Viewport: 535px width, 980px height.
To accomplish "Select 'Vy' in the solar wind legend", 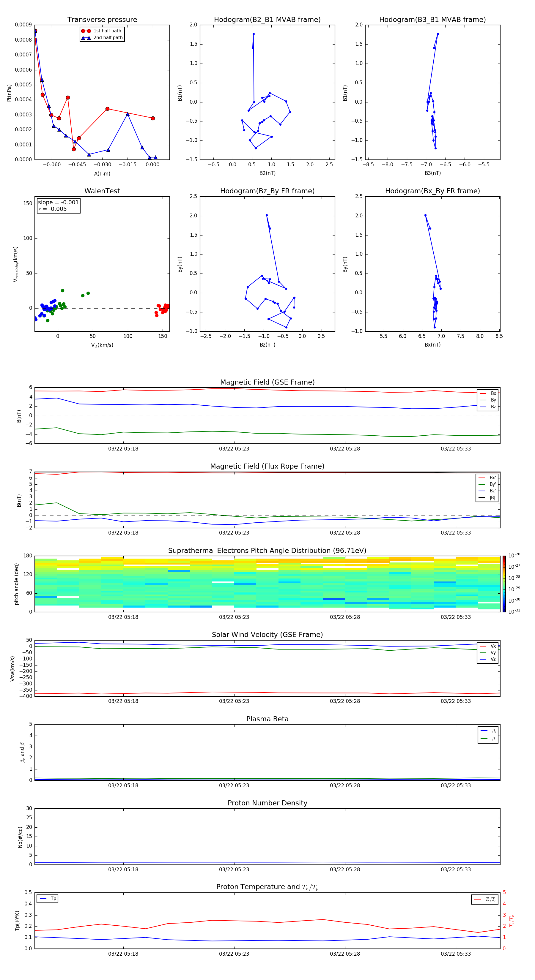I will 488,652.
